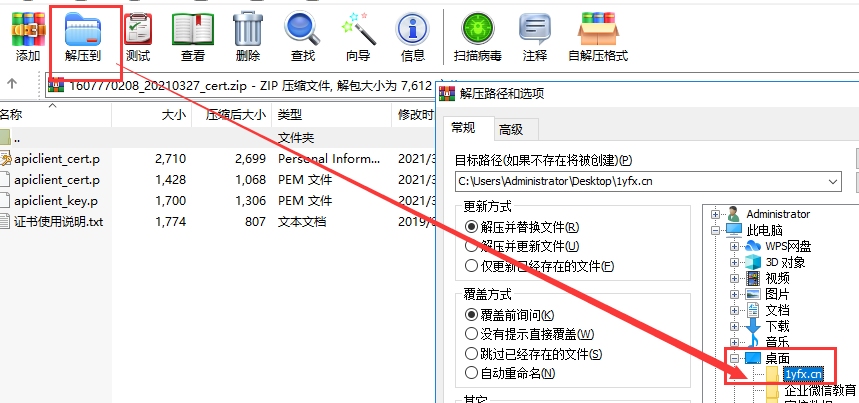The image size is (859, 403).
Task: Select 文档 folder in tree
Action: pos(777,310)
